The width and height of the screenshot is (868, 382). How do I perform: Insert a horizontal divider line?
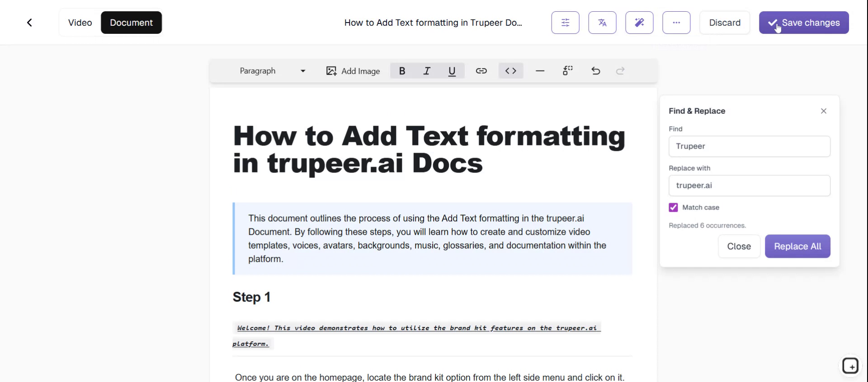[x=540, y=71]
